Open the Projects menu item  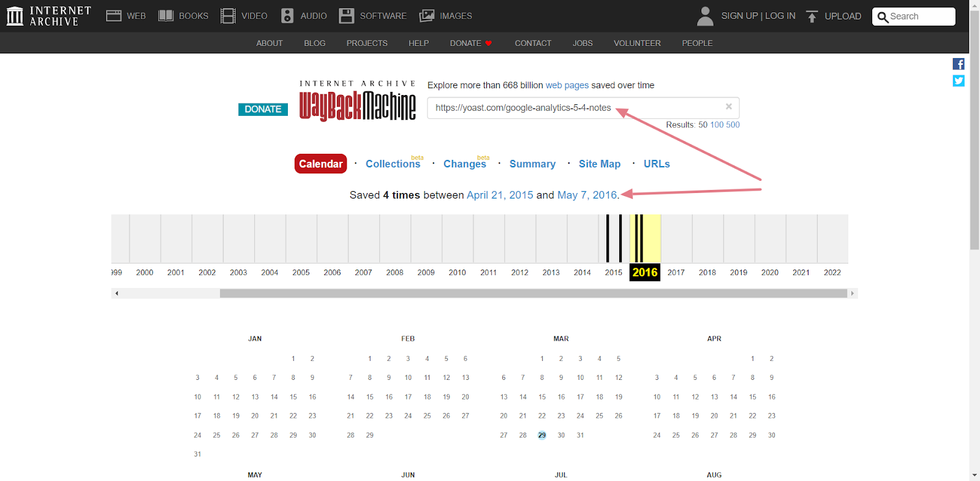[367, 43]
